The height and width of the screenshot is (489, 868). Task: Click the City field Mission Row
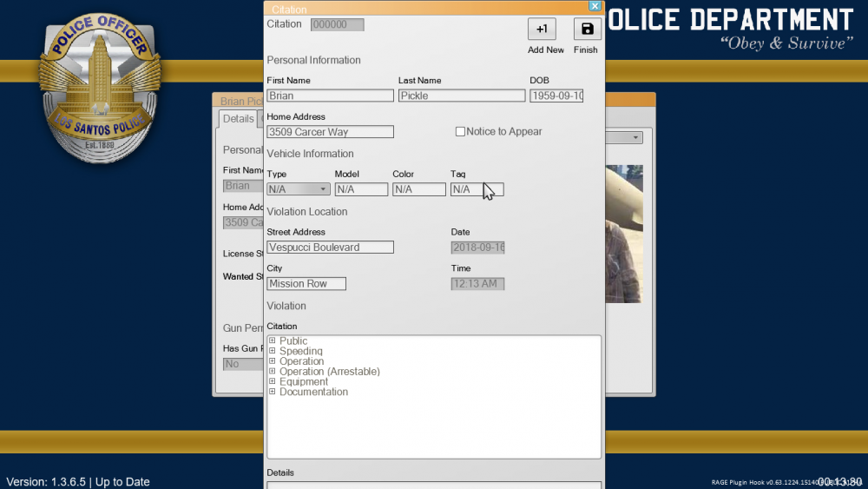click(x=306, y=283)
